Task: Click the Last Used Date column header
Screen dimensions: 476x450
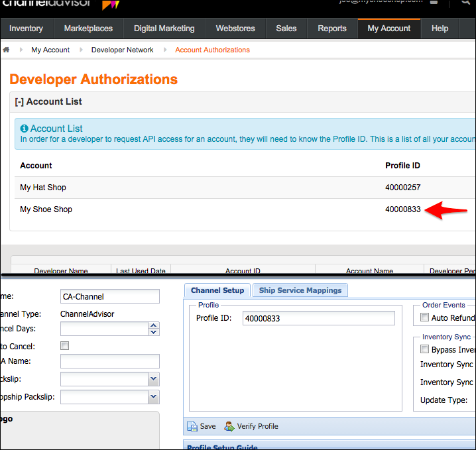Action: pyautogui.click(x=141, y=270)
